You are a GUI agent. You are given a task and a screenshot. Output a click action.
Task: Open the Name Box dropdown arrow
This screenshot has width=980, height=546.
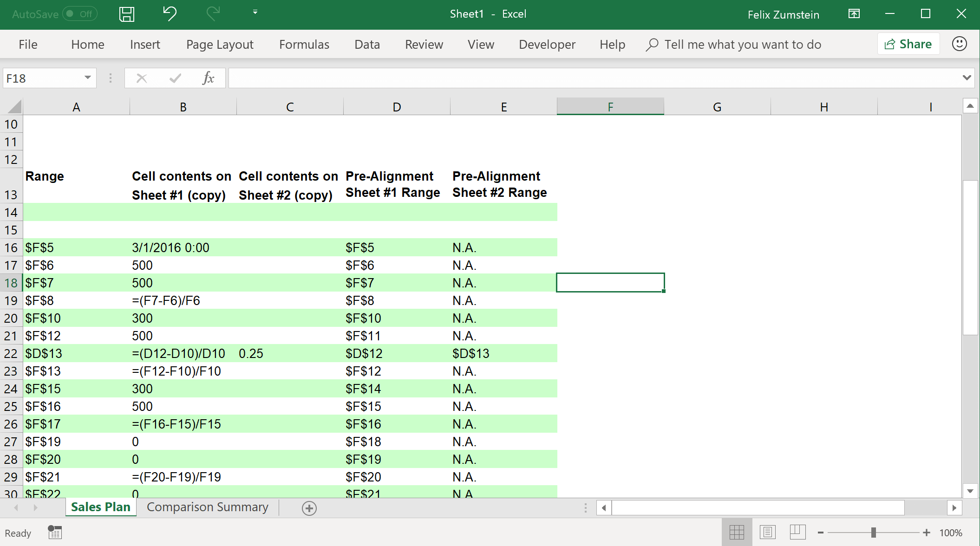[x=87, y=78]
